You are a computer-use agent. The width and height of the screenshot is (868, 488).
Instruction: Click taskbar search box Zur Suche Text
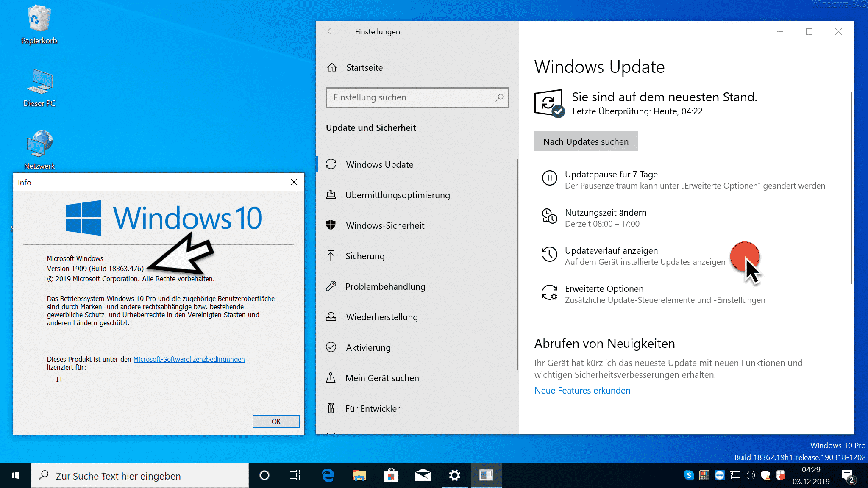[x=140, y=476]
